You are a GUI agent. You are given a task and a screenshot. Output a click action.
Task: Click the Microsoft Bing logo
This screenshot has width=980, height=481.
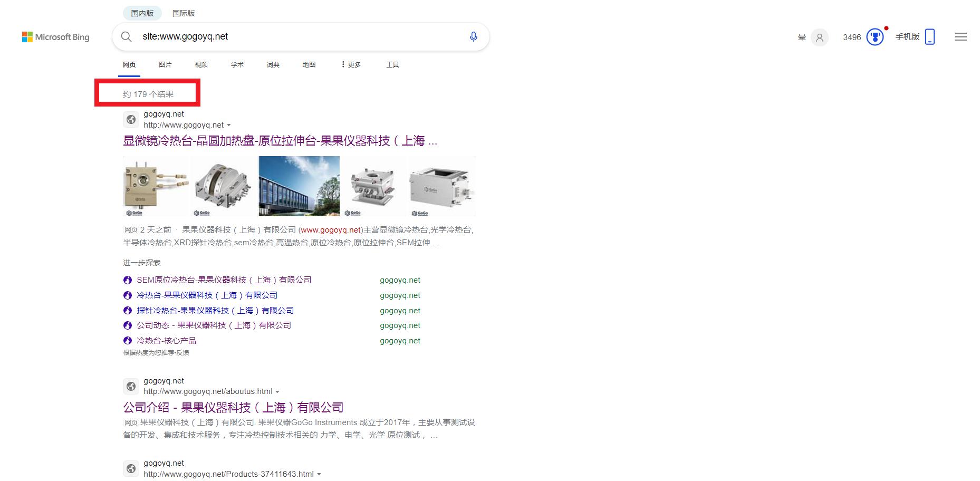coord(55,37)
